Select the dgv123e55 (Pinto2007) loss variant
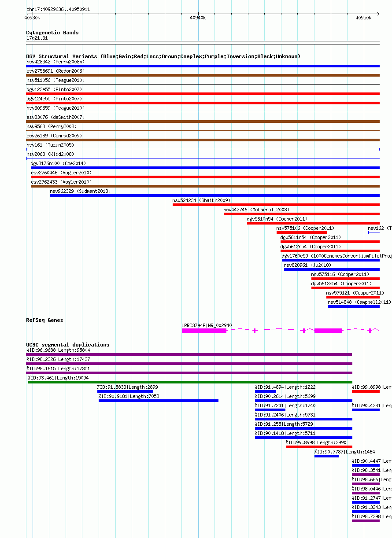Screen dimensions: 392x538 [x=203, y=94]
